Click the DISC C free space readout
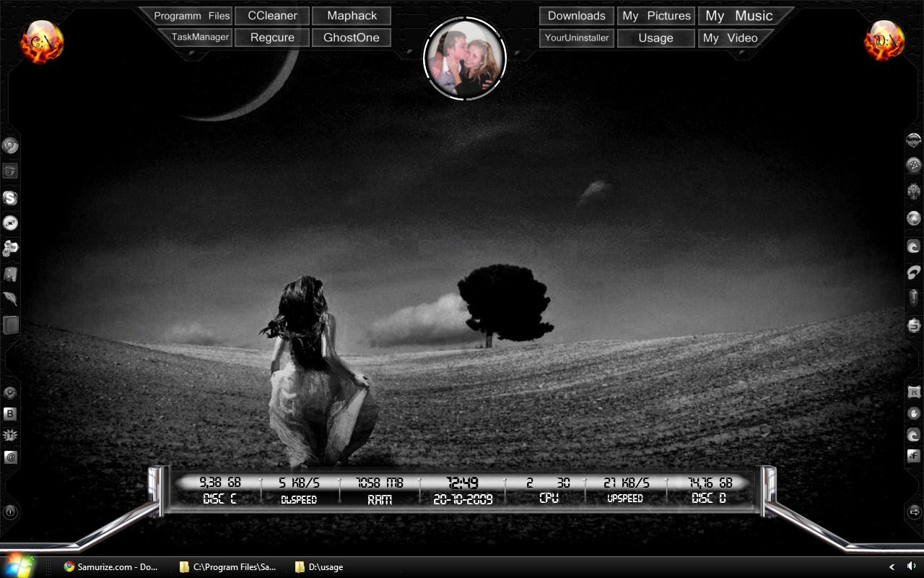This screenshot has width=924, height=578. [219, 490]
